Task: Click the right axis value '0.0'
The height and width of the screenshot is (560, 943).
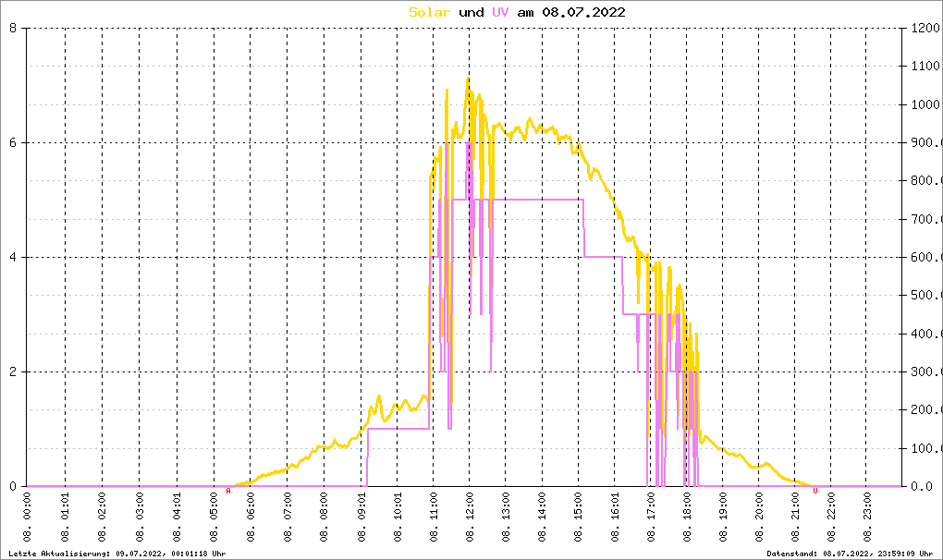Action: click(x=922, y=487)
